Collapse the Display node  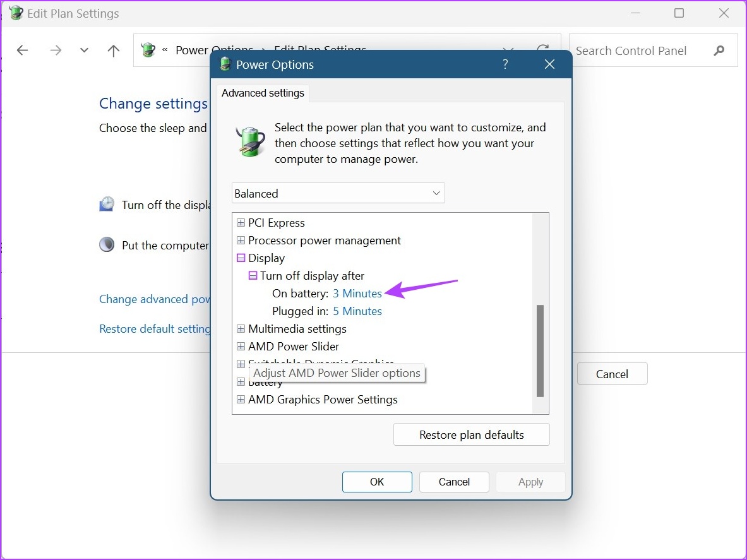point(241,258)
